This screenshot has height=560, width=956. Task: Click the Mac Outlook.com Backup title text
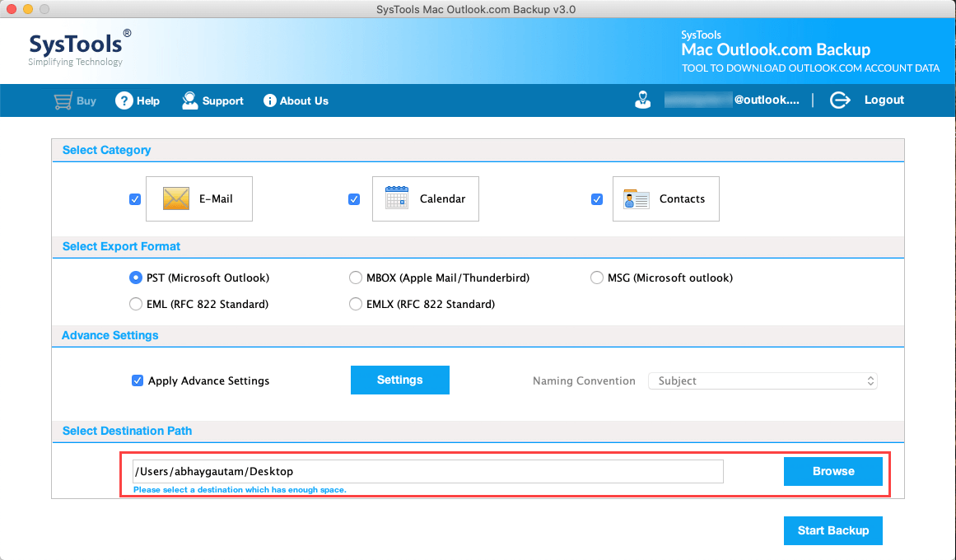tap(776, 49)
